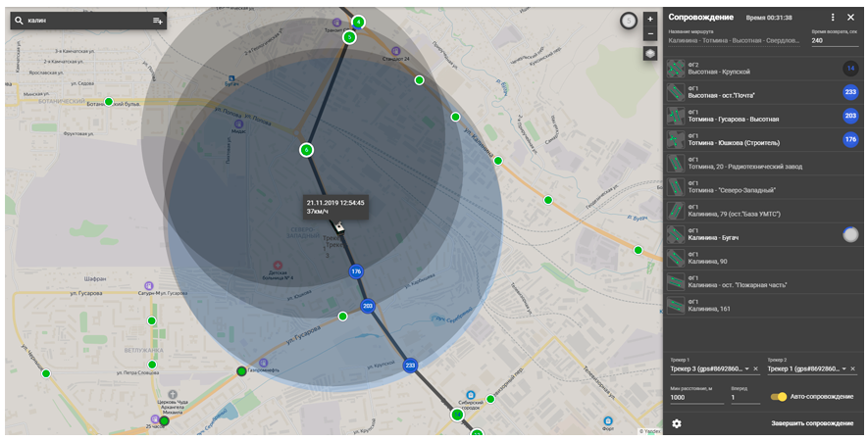This screenshot has height=441, width=868.
Task: Click the vehicle marker on the map
Action: 338,227
